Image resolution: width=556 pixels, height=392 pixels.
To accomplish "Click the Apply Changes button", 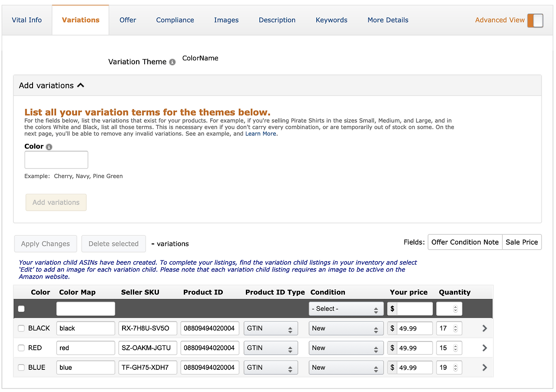I will 46,244.
